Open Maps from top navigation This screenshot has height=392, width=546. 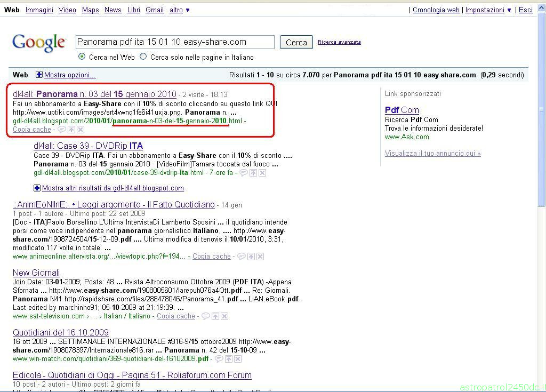click(91, 10)
